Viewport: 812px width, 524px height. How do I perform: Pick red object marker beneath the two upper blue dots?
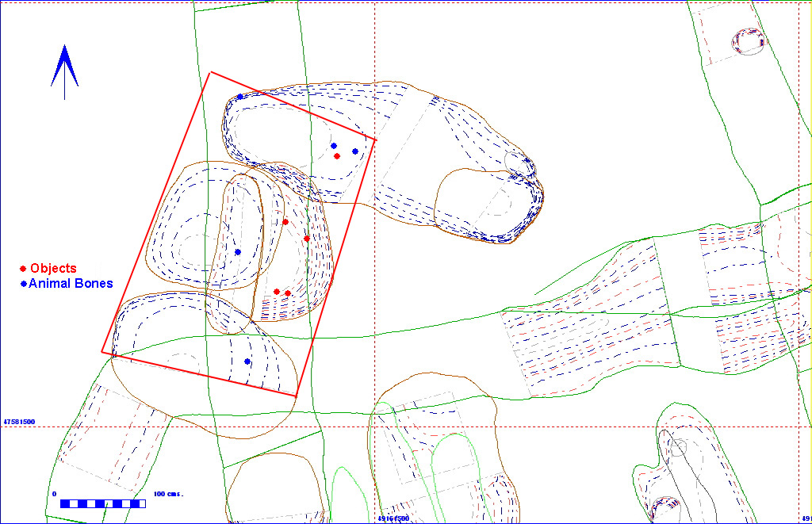337,156
